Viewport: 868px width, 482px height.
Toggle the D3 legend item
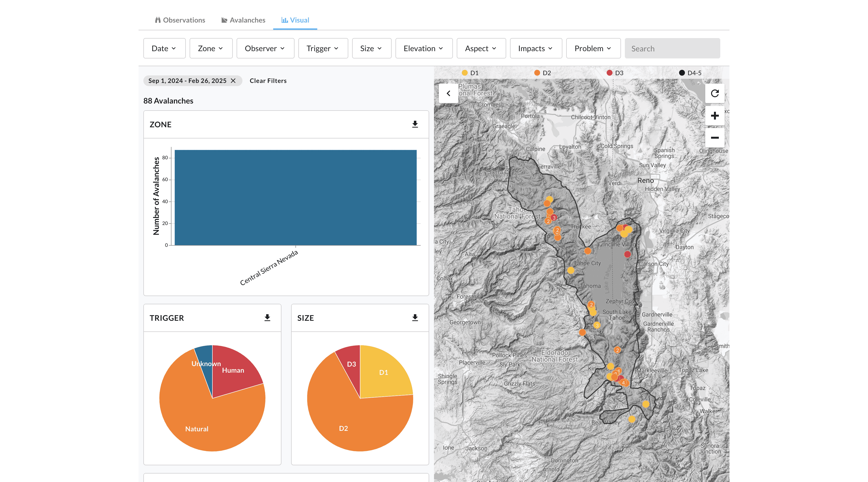[x=615, y=73]
